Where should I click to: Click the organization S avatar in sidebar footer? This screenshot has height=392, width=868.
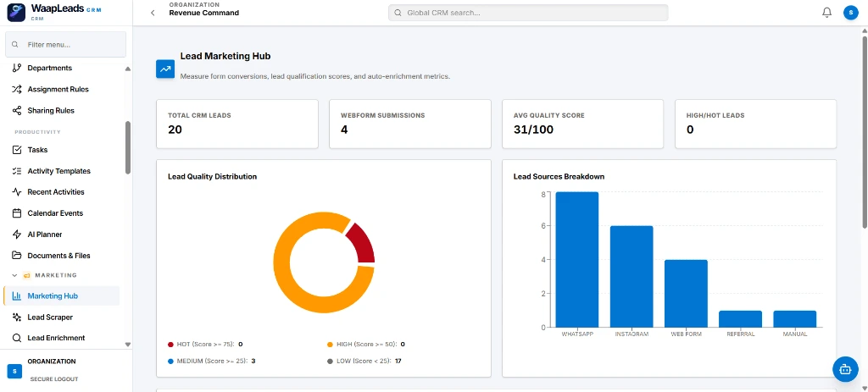point(15,371)
